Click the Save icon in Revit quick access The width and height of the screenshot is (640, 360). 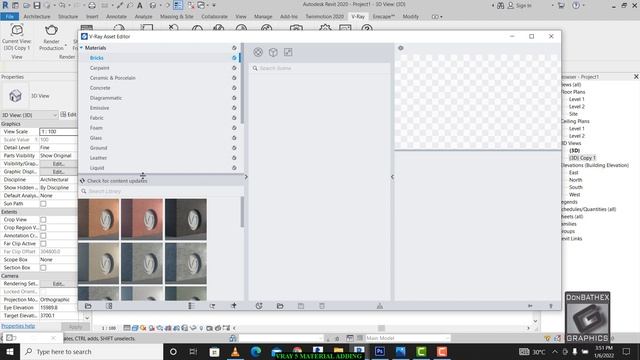(37, 5)
